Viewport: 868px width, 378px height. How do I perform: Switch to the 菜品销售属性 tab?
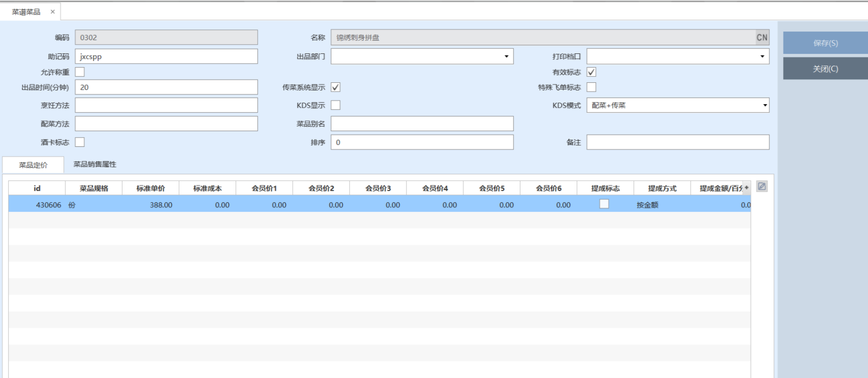(95, 165)
